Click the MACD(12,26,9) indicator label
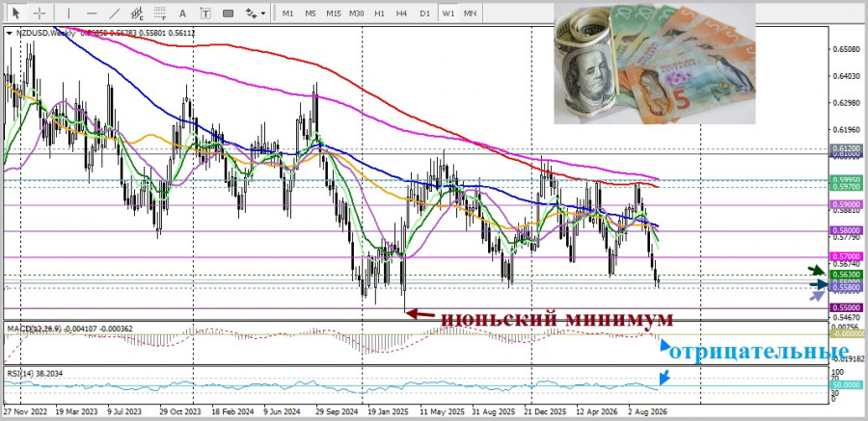 (35, 329)
